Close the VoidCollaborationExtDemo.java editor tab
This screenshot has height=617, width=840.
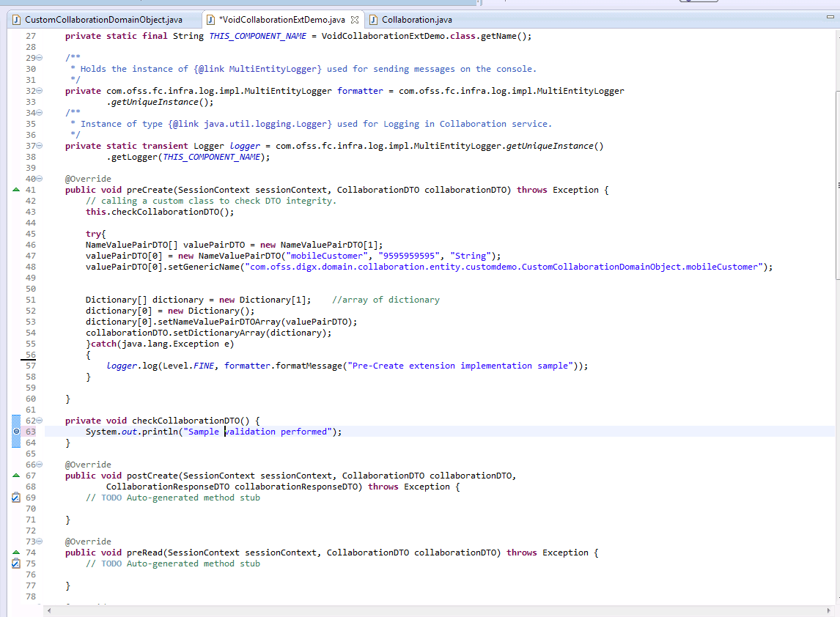355,20
